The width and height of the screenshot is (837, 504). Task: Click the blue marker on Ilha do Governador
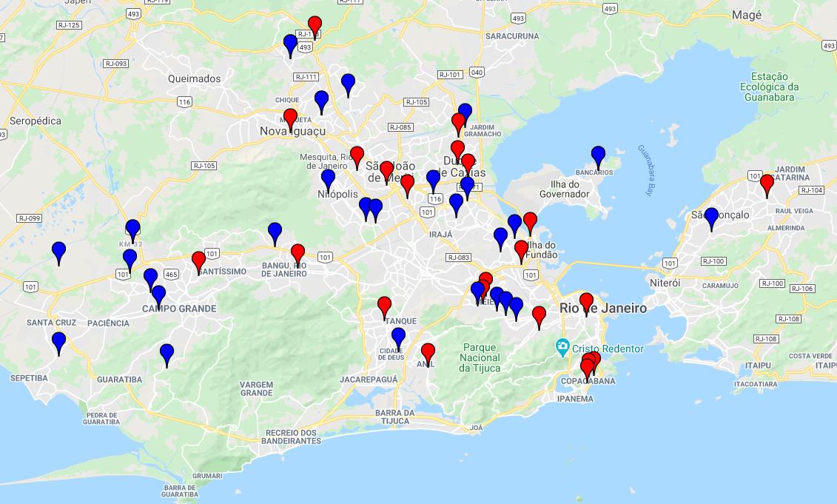[x=599, y=157]
